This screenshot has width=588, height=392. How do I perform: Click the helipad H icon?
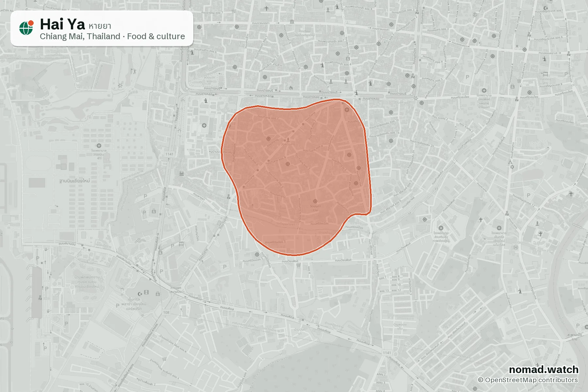click(x=516, y=247)
